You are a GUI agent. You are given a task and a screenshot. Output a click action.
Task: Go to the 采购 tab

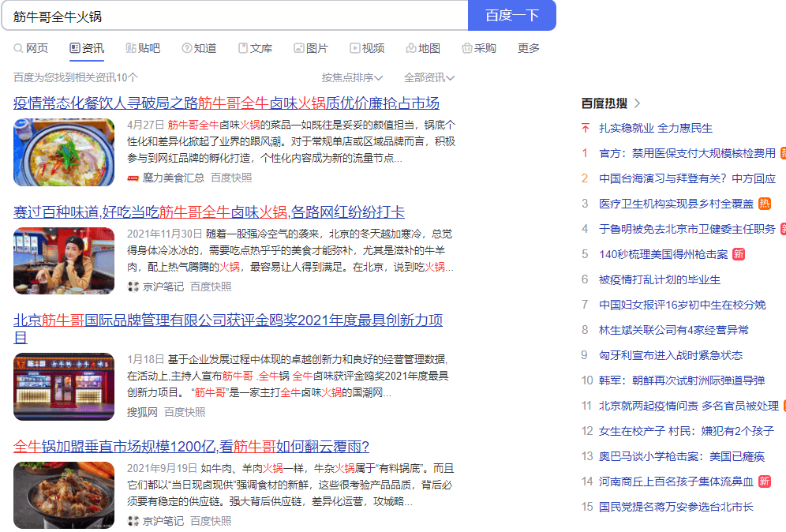[x=485, y=48]
